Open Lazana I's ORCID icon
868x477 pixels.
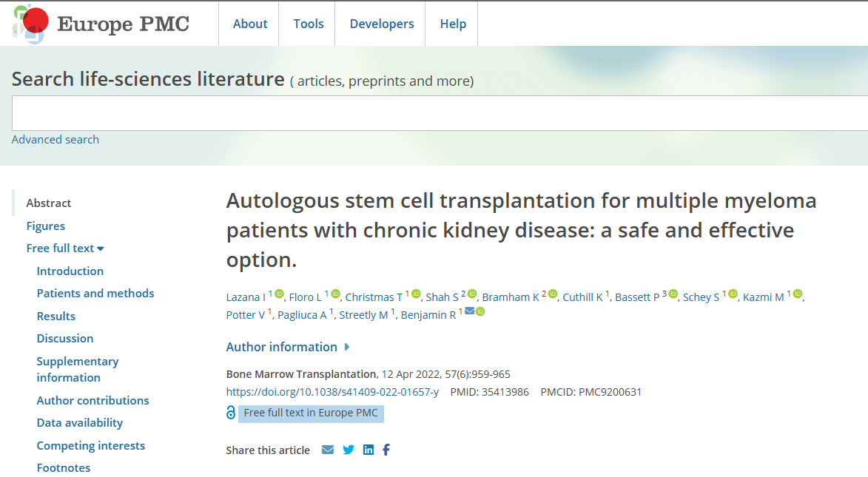point(279,294)
